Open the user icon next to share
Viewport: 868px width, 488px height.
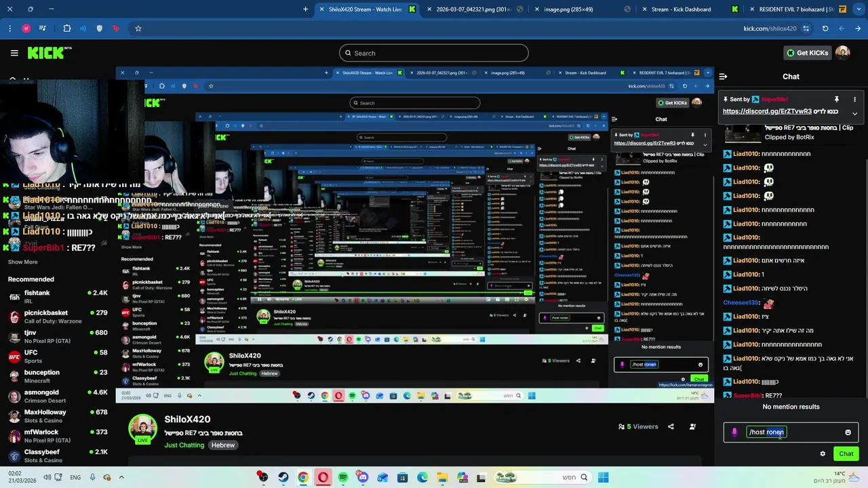click(x=692, y=427)
